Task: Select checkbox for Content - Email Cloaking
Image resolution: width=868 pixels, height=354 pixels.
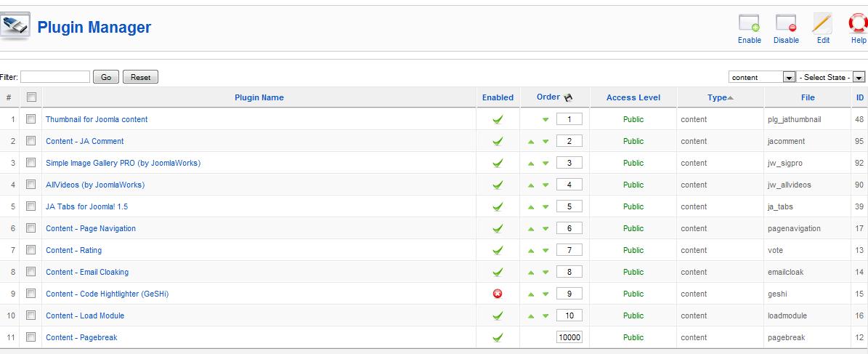Action: coord(31,271)
